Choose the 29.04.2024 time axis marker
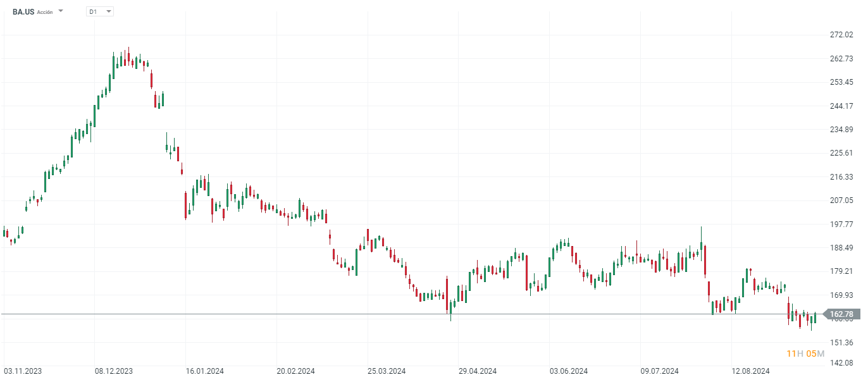Screen dimensions: 868x382 coord(478,371)
